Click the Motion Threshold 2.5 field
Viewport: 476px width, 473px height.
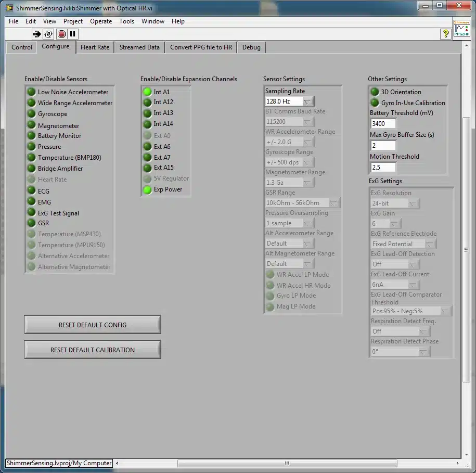[383, 167]
